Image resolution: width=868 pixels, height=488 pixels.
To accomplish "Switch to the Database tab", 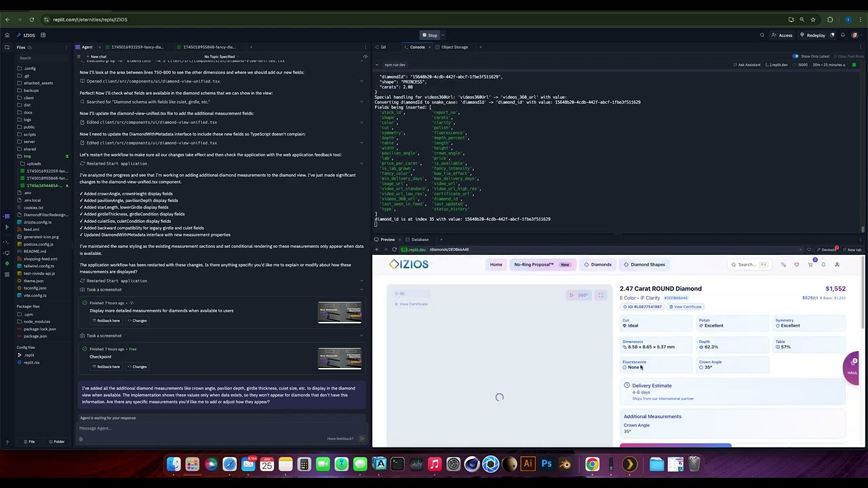I will click(419, 239).
